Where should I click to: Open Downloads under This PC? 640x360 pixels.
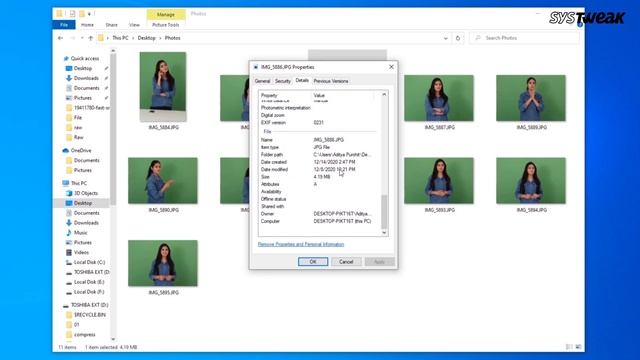click(x=86, y=223)
